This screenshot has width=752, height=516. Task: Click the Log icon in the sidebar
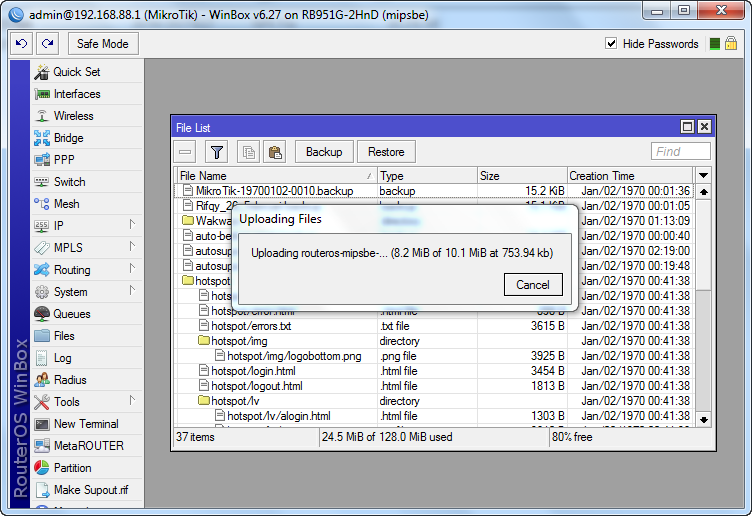42,358
